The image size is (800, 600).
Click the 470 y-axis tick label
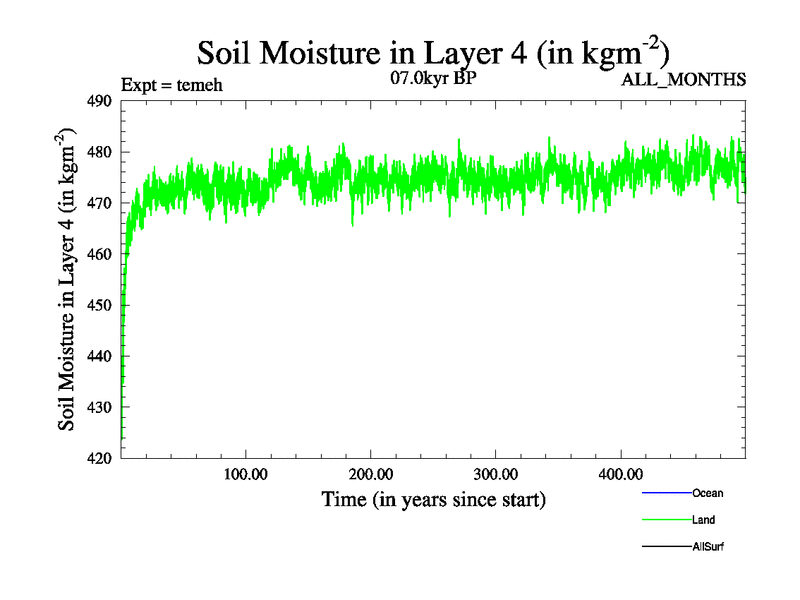pyautogui.click(x=101, y=203)
